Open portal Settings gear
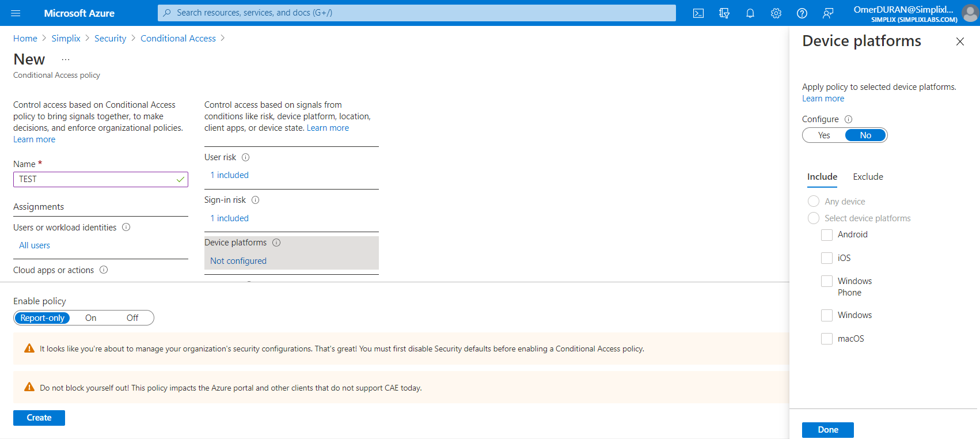The height and width of the screenshot is (439, 980). [776, 13]
